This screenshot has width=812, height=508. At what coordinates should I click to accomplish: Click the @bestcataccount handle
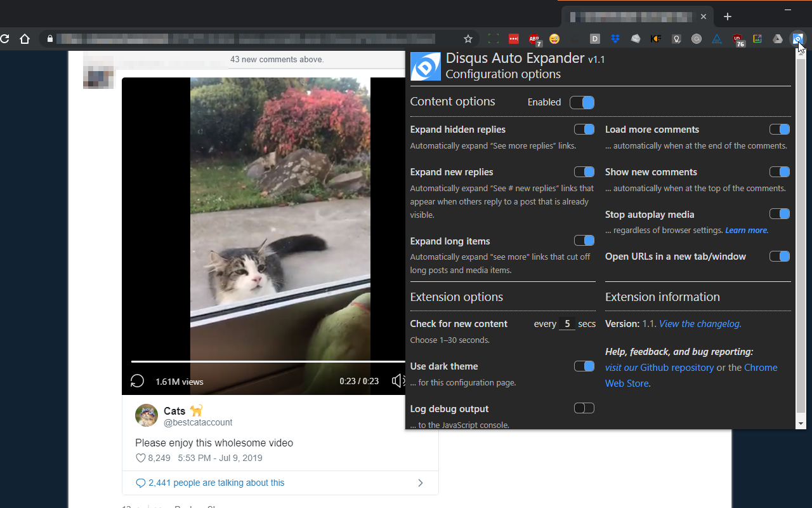[x=198, y=422]
